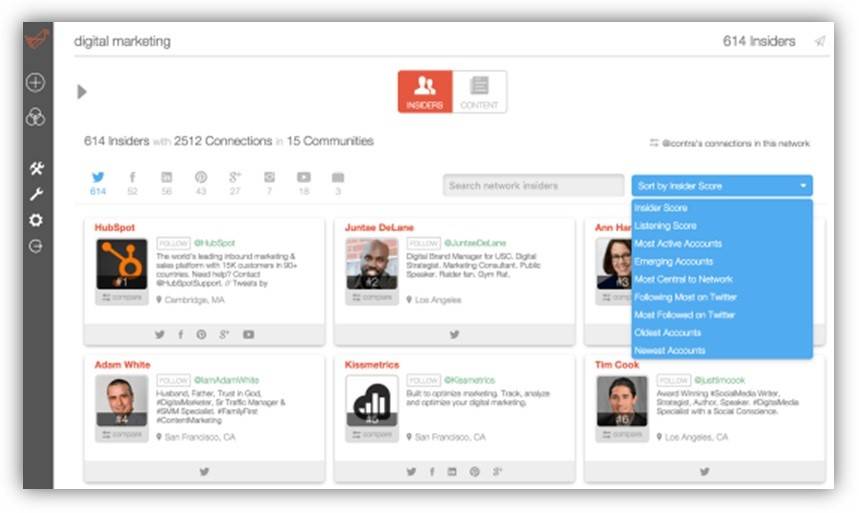Open Kissmetrics' Google+ icon
859x513 pixels.
[x=497, y=471]
